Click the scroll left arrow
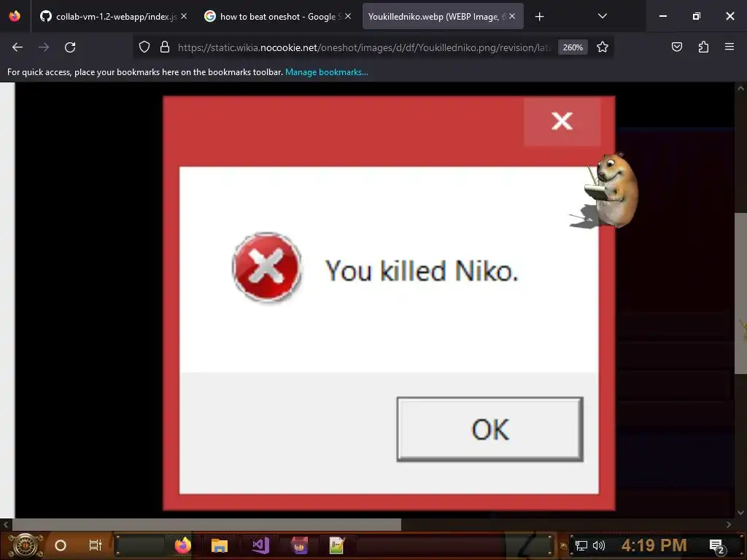The width and height of the screenshot is (747, 560). 6,524
